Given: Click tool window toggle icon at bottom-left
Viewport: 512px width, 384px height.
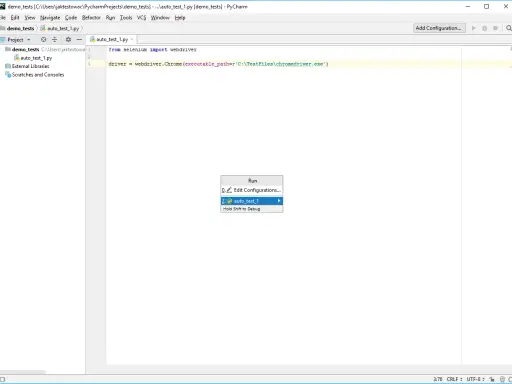Looking at the screenshot, I should tap(2, 379).
